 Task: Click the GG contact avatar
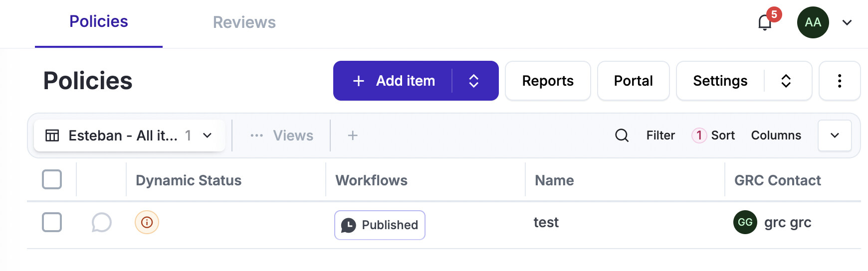pyautogui.click(x=745, y=222)
